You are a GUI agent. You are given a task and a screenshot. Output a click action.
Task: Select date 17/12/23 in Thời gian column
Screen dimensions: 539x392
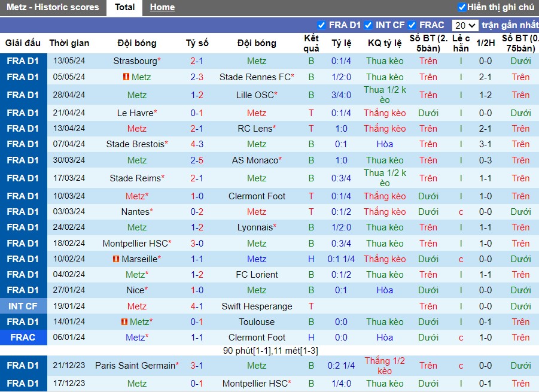(69, 383)
